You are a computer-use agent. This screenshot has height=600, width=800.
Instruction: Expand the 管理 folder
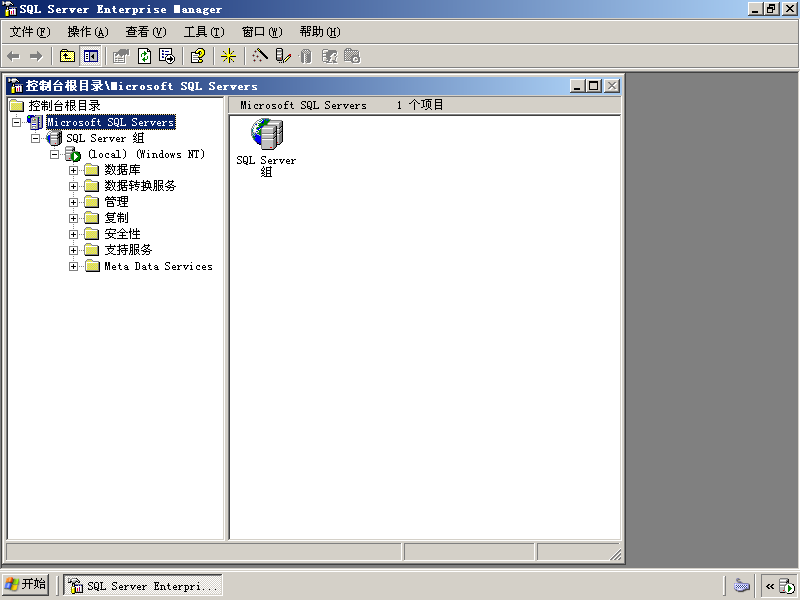tap(73, 203)
